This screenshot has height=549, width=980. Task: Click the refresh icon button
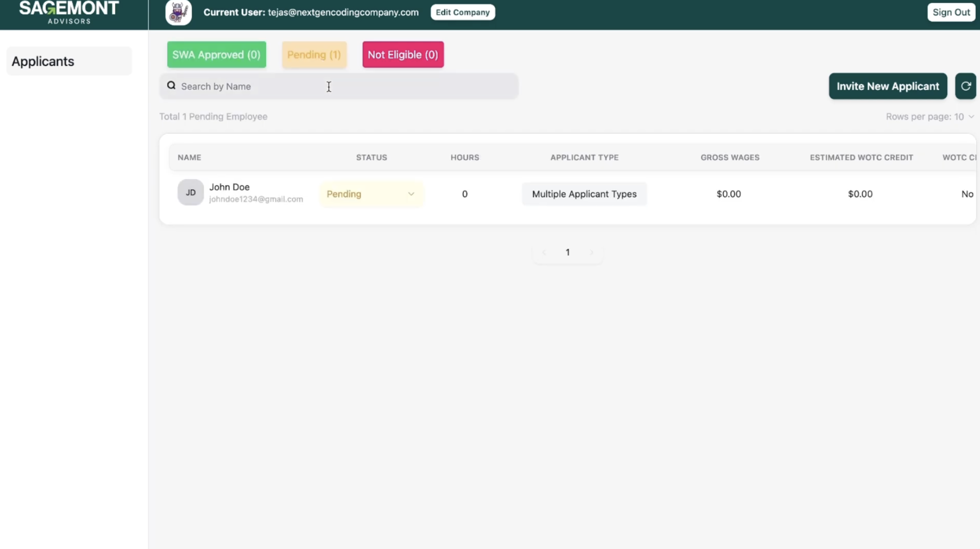click(x=965, y=86)
